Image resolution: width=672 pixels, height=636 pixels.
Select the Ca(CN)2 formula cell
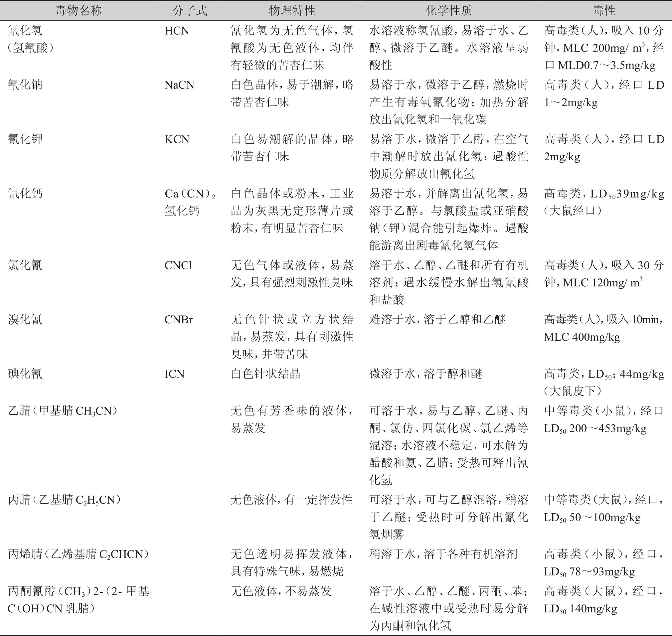click(x=190, y=194)
